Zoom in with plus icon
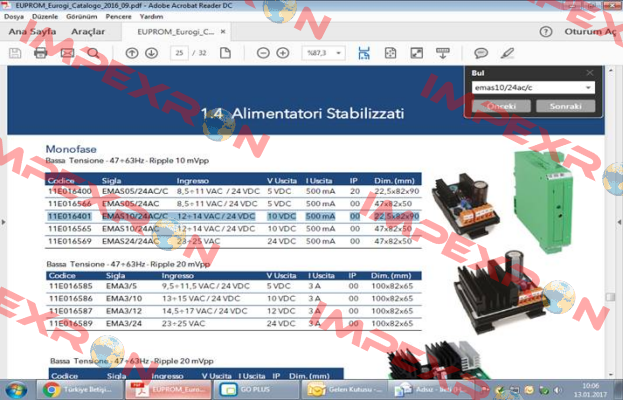The image size is (623, 400). pyautogui.click(x=283, y=53)
